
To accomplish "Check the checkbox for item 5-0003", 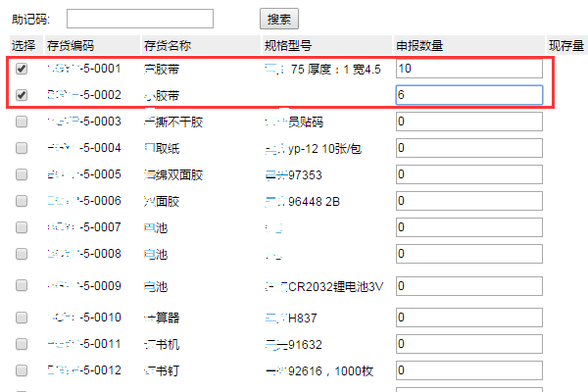I will (x=22, y=122).
